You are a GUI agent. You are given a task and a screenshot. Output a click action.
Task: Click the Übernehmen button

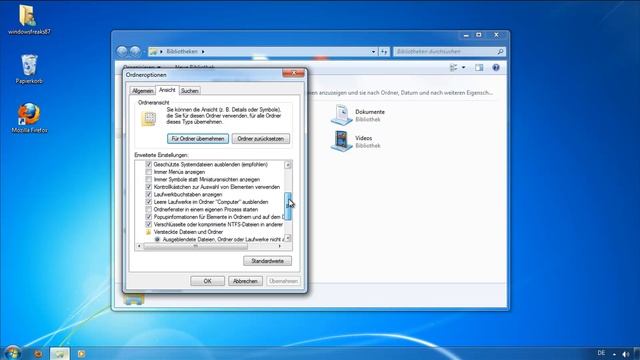point(283,281)
